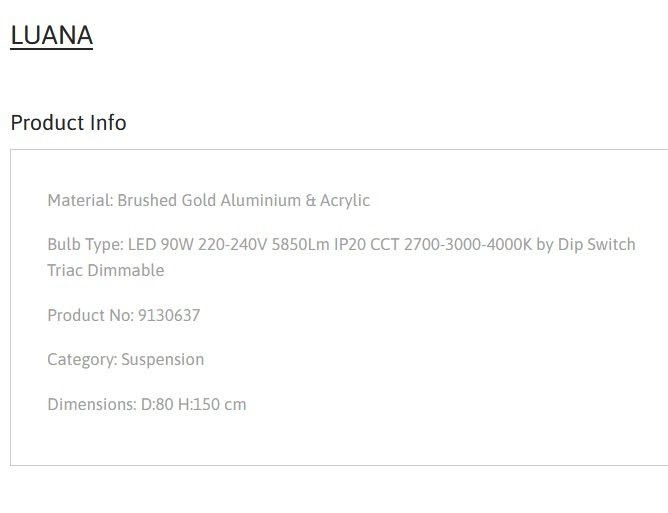The width and height of the screenshot is (668, 513).
Task: Click the D:80 diameter value
Action: 157,404
